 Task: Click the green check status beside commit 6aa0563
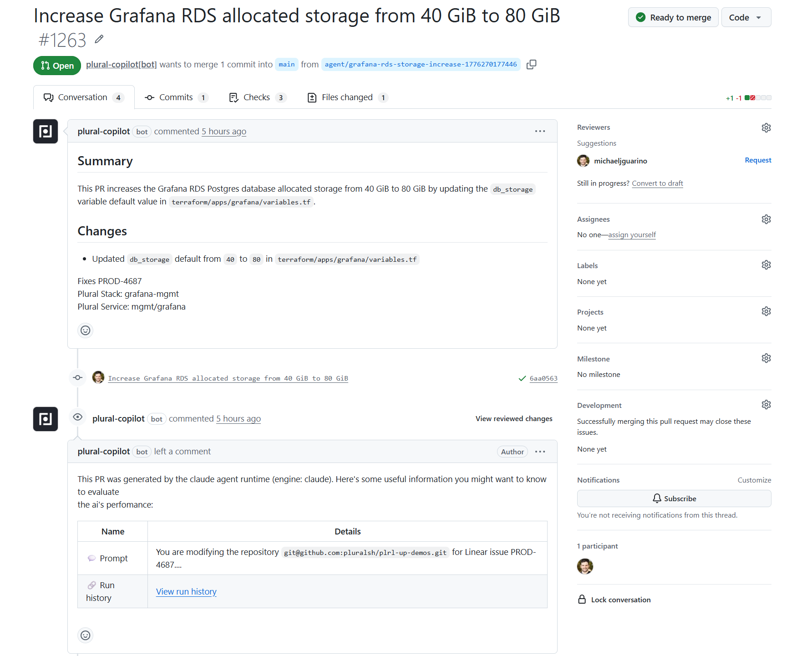tap(522, 378)
